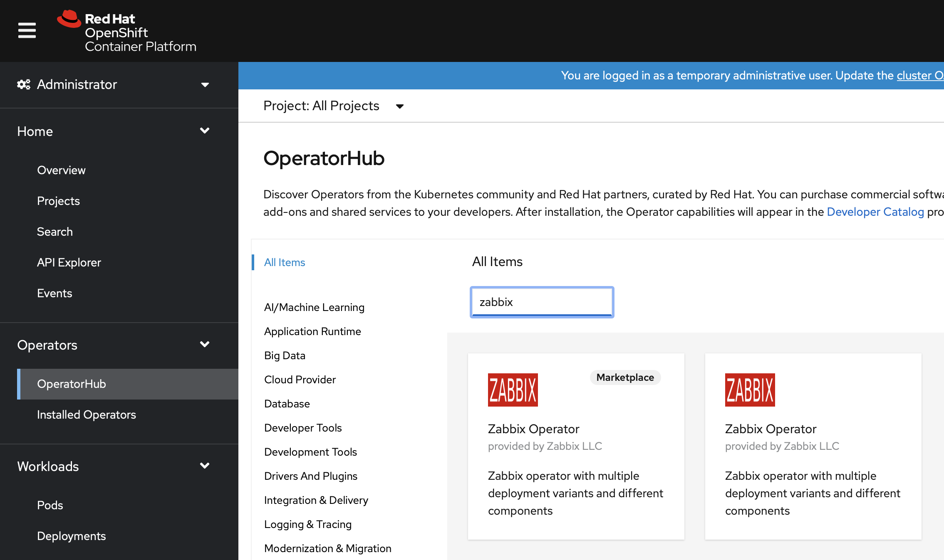This screenshot has height=560, width=944.
Task: Open API Explorer in sidebar
Action: point(69,262)
